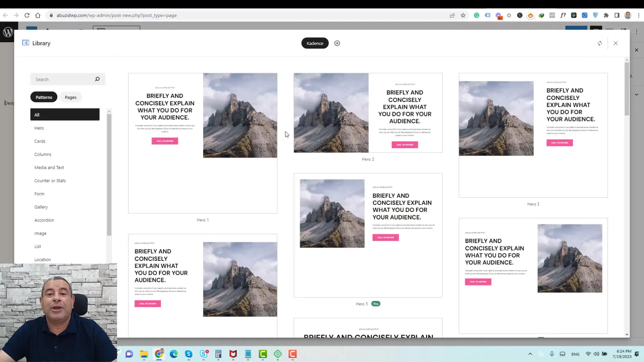Expand the Gallery category in sidebar
The height and width of the screenshot is (362, 644).
pos(41,206)
